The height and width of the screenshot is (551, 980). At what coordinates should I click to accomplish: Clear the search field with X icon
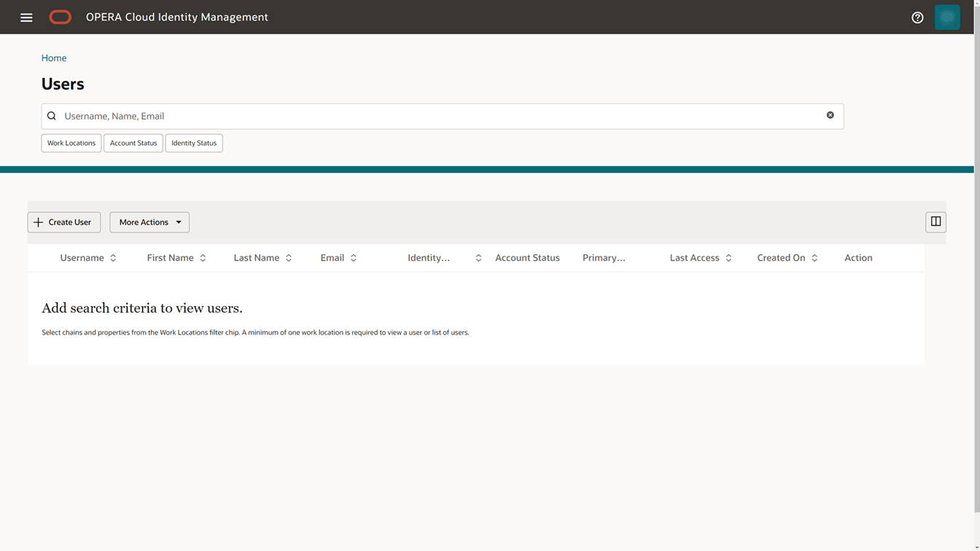(830, 115)
